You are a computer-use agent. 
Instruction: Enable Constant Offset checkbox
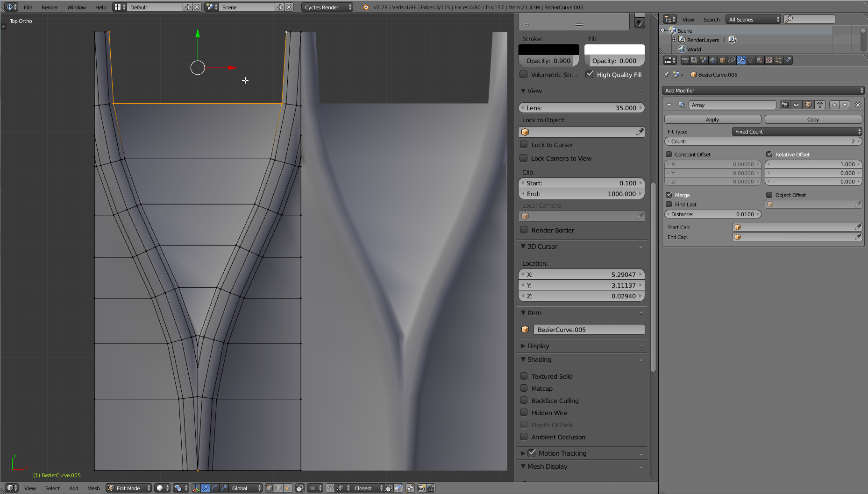[x=669, y=155]
